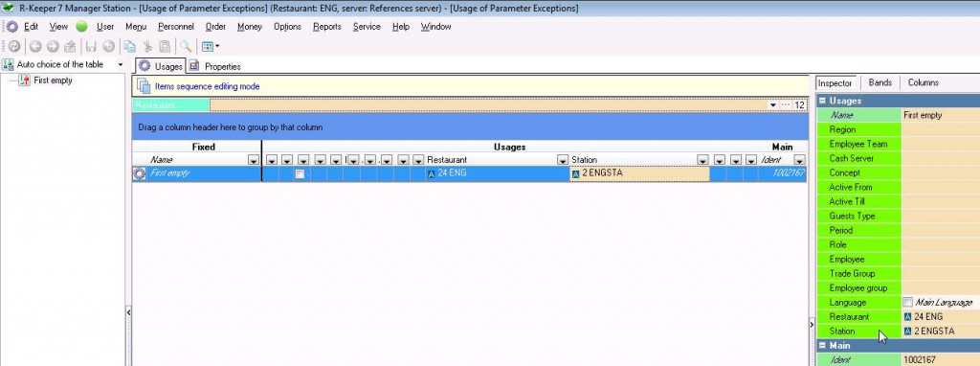Viewport: 980px width, 366px height.
Task: Click the First empty tree item icon
Action: point(24,80)
